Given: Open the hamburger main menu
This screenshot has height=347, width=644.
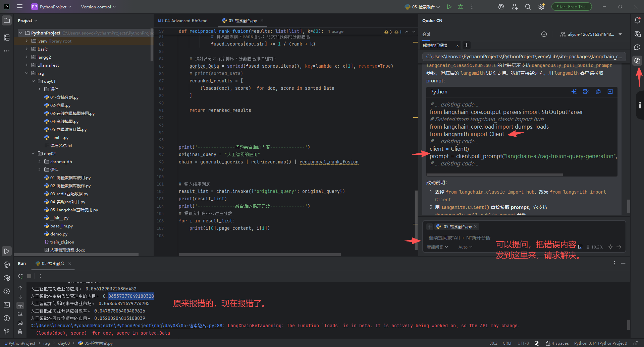Looking at the screenshot, I should (x=20, y=7).
